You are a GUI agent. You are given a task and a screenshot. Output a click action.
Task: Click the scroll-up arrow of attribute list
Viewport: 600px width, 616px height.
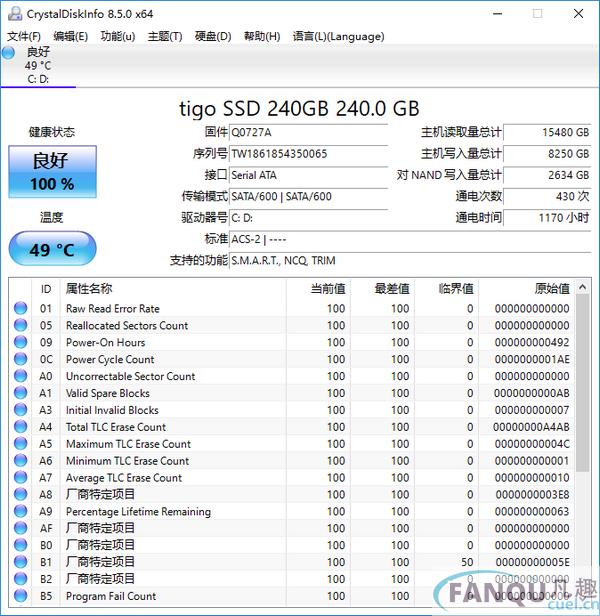583,288
